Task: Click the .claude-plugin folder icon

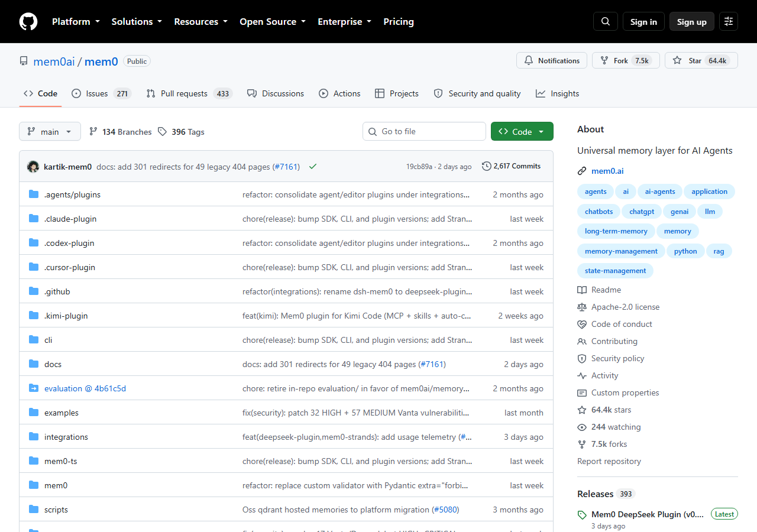Action: point(34,219)
